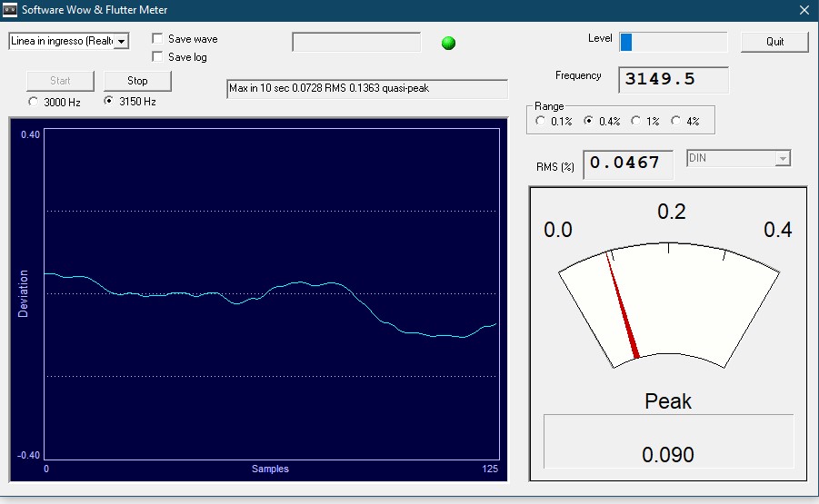819x504 pixels.
Task: Click the RMS (%) value 0.0467 field
Action: point(628,163)
